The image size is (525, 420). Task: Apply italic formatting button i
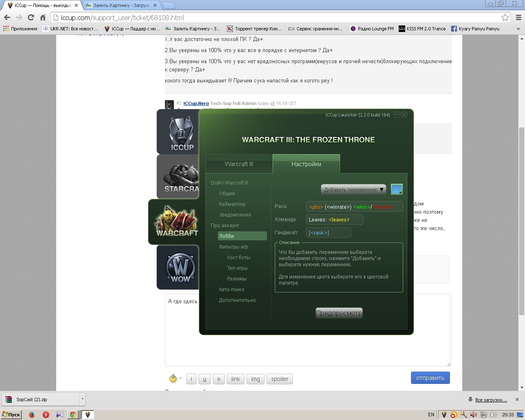coord(191,379)
